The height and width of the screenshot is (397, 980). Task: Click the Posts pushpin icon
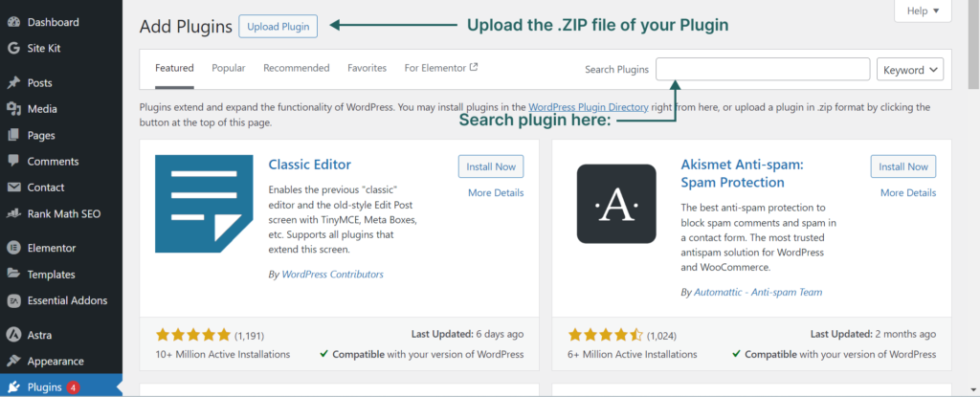[x=13, y=83]
